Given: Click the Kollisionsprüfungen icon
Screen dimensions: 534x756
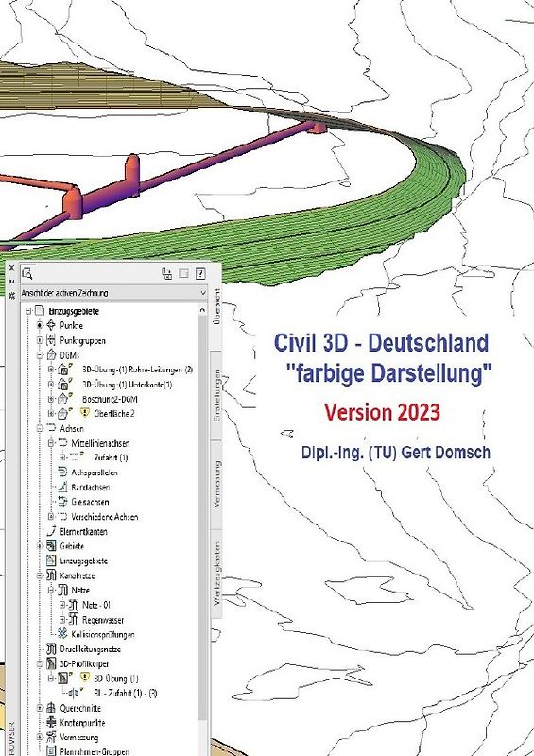Looking at the screenshot, I should 62,633.
